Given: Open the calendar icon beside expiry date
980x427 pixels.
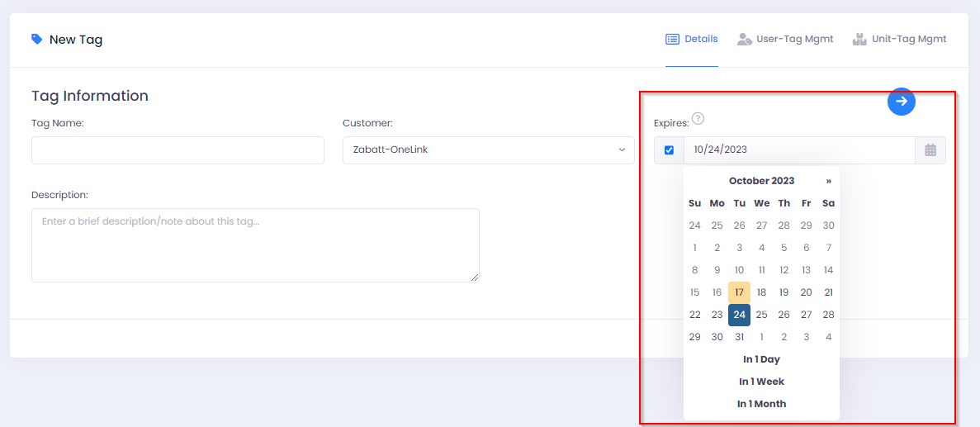Looking at the screenshot, I should pyautogui.click(x=930, y=150).
